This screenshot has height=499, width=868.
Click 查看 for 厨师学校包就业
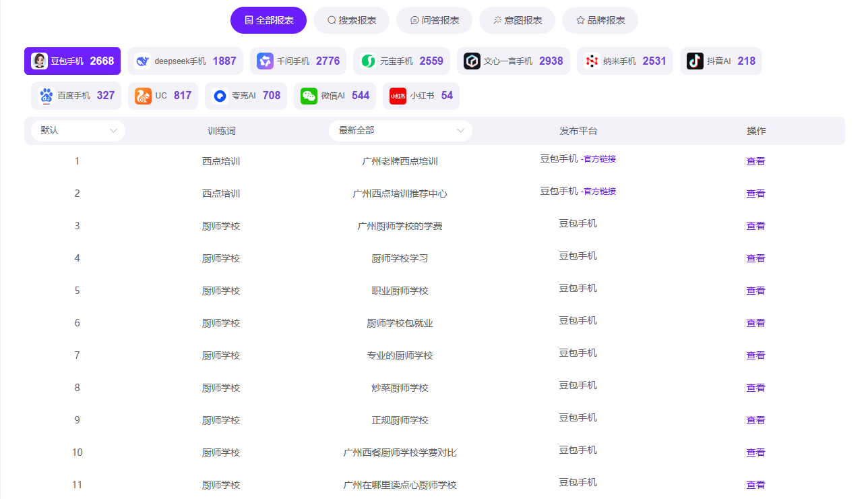[x=755, y=323]
